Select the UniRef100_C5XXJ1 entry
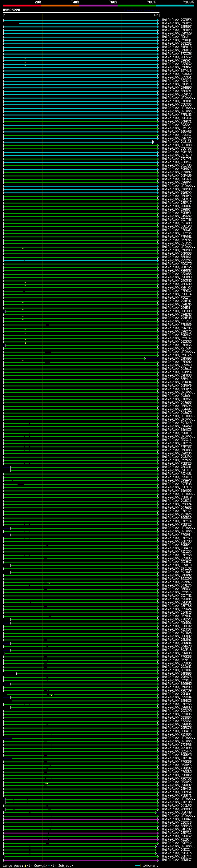 (176, 440)
